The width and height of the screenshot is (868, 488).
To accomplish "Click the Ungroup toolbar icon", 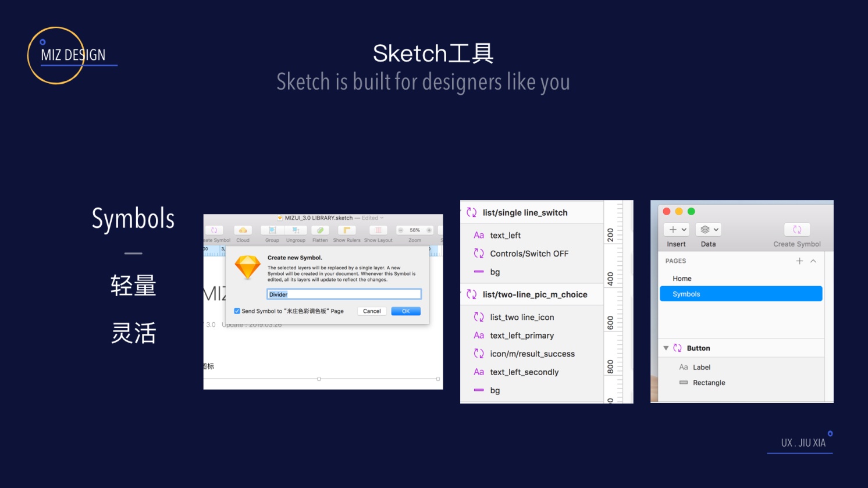I will pyautogui.click(x=296, y=230).
